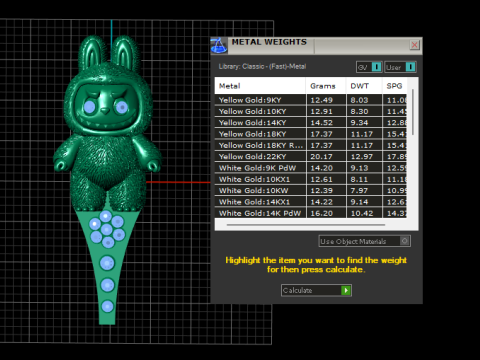The width and height of the screenshot is (480, 360).
Task: Select the bottom gemstone on the pendant tail
Action: pos(107,306)
